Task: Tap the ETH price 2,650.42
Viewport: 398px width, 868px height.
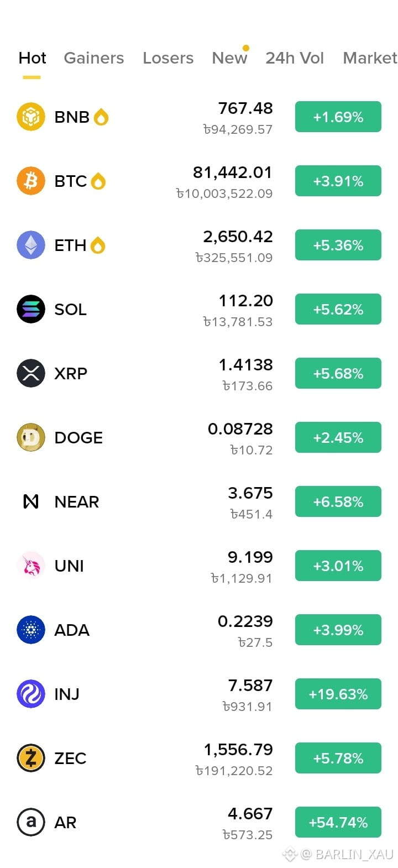Action: pyautogui.click(x=238, y=237)
